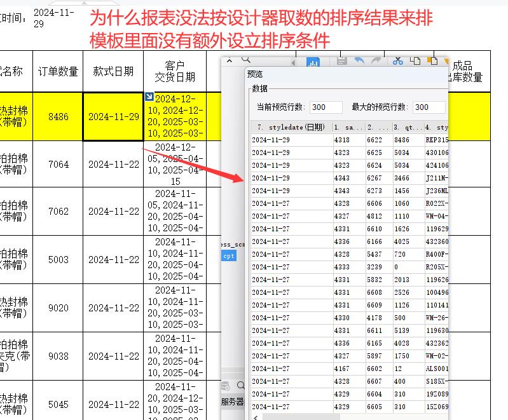This screenshot has width=508, height=420.
Task: Click the horizontal scrollbar left arrow
Action: 256,417
